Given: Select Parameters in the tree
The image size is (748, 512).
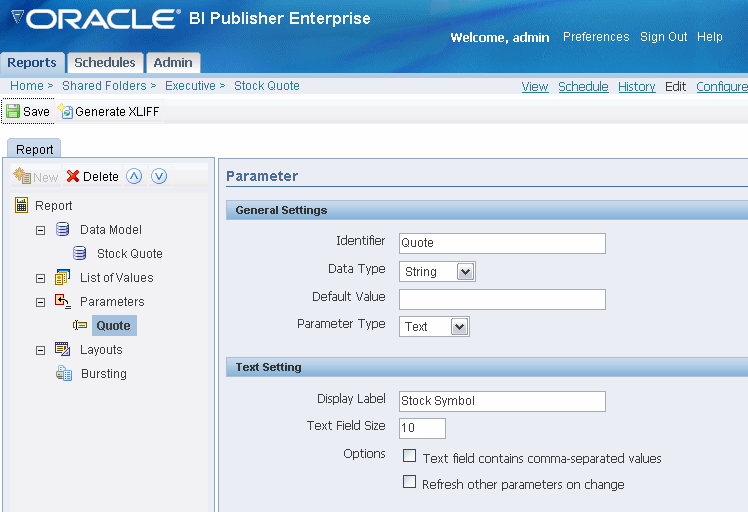Looking at the screenshot, I should coord(112,302).
